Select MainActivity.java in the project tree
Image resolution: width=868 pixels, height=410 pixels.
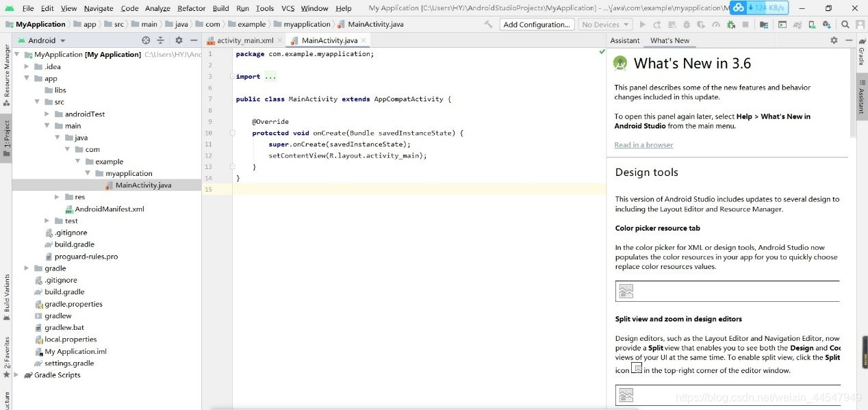(x=143, y=185)
